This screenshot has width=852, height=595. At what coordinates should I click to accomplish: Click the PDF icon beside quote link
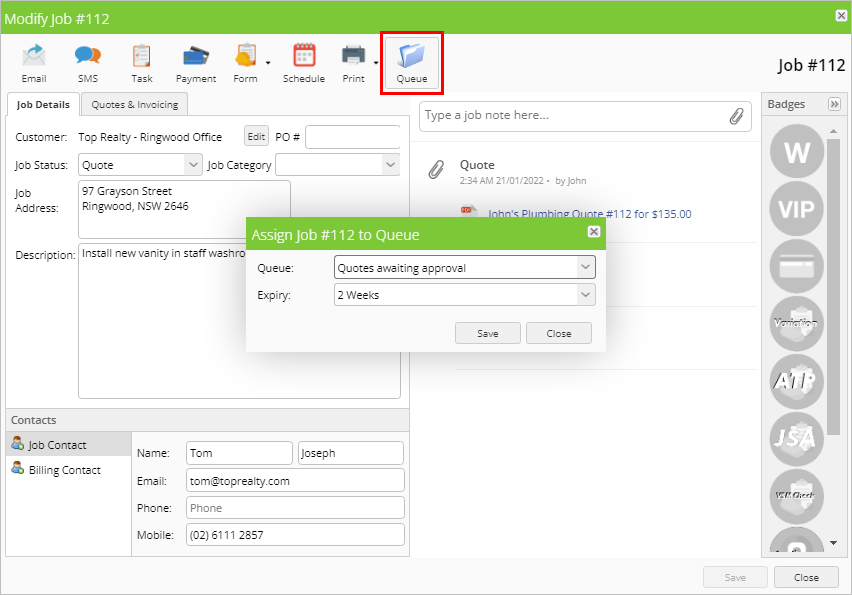[469, 210]
